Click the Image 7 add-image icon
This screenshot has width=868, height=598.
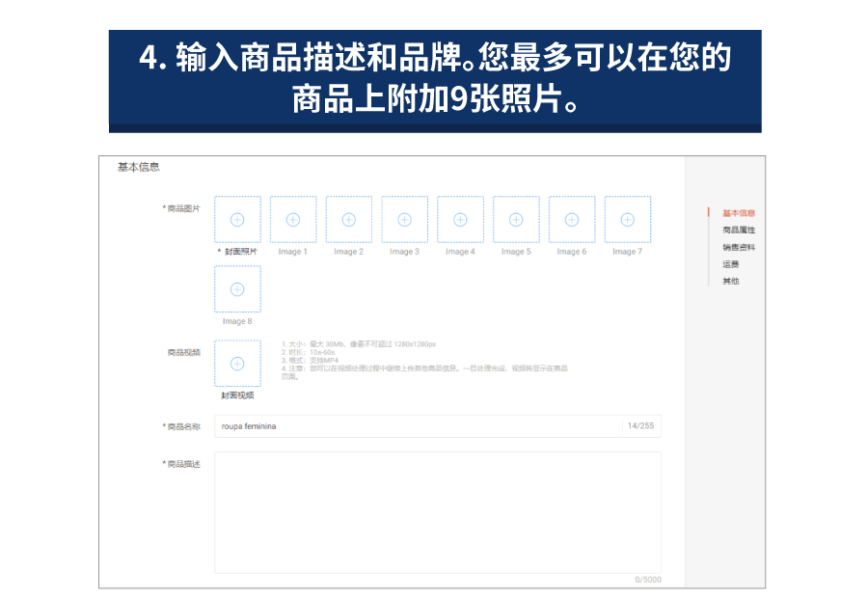point(627,219)
